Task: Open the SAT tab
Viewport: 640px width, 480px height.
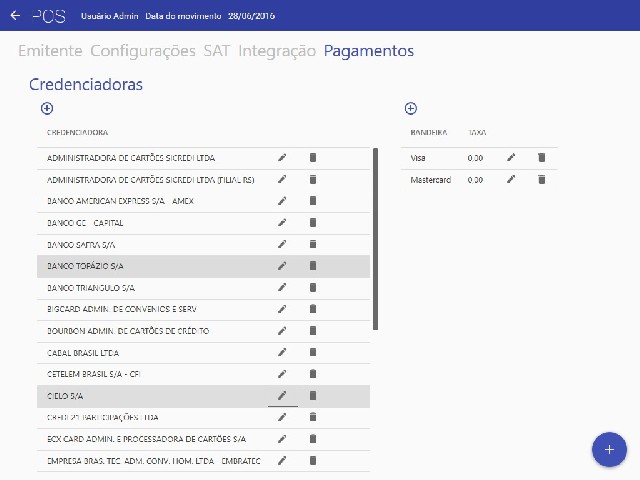Action: [217, 51]
